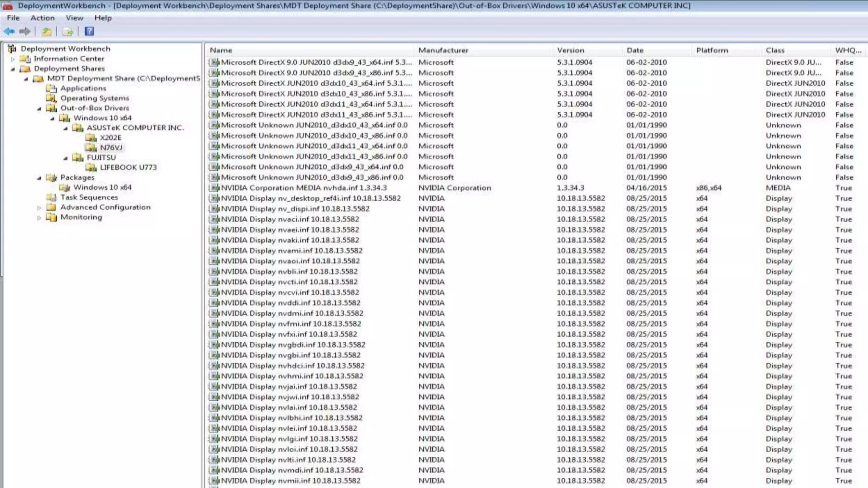Image resolution: width=868 pixels, height=488 pixels.
Task: Click NVIDIA Corporation manufacturer cell
Action: pos(455,188)
